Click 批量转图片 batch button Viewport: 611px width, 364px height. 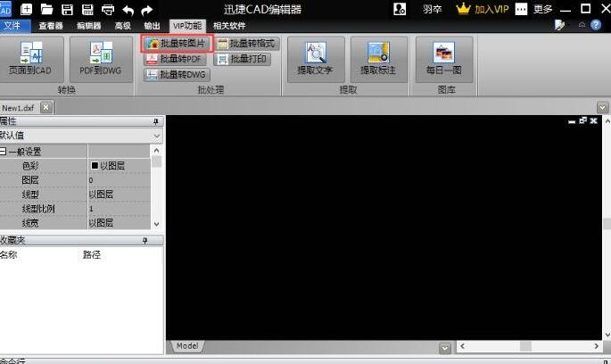(178, 43)
